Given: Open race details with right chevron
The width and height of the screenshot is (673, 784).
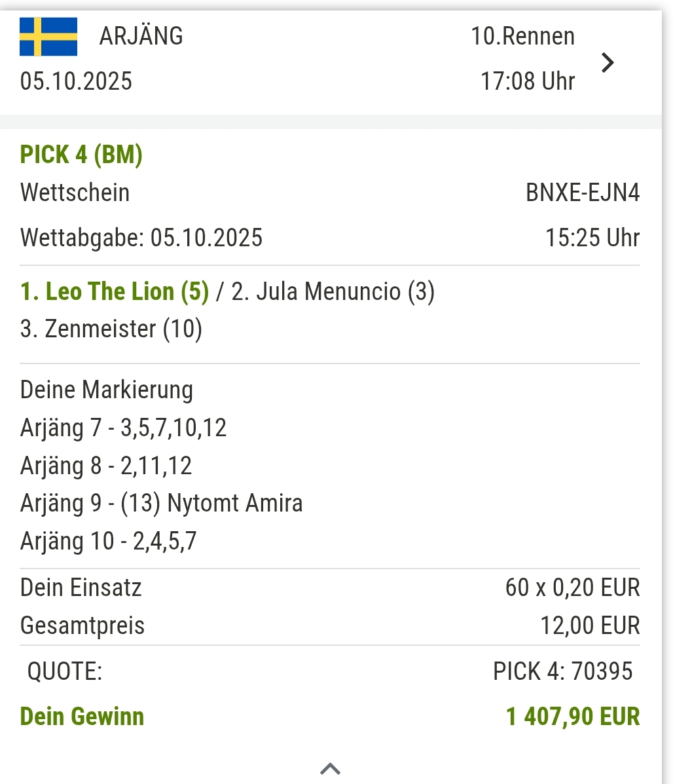Looking at the screenshot, I should pyautogui.click(x=608, y=63).
